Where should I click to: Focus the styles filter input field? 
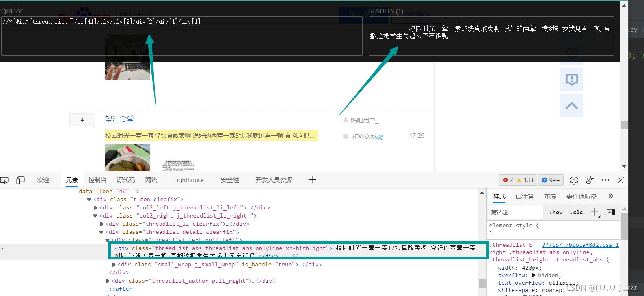515,212
